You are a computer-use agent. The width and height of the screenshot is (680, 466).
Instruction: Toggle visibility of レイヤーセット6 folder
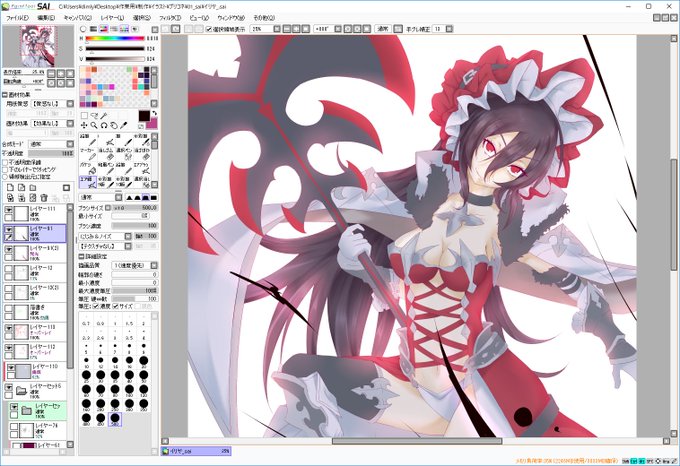tap(8, 387)
